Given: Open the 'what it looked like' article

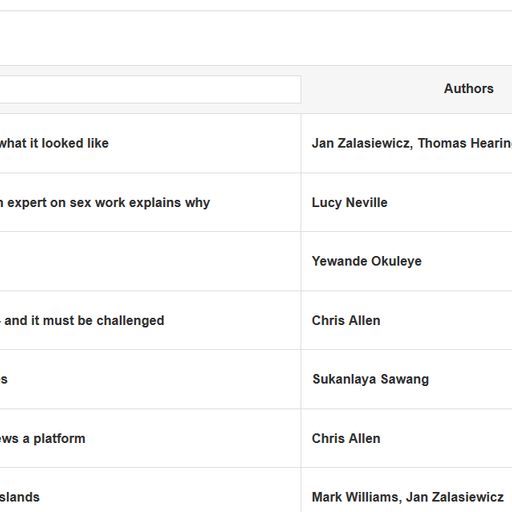Looking at the screenshot, I should 54,143.
